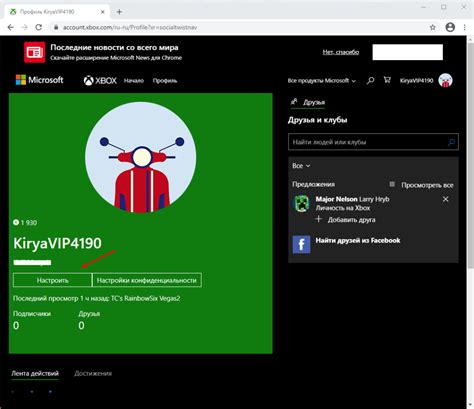Screen dimensions: 474x409
Task: Click the page vertical scrollbar
Action: click(470, 155)
